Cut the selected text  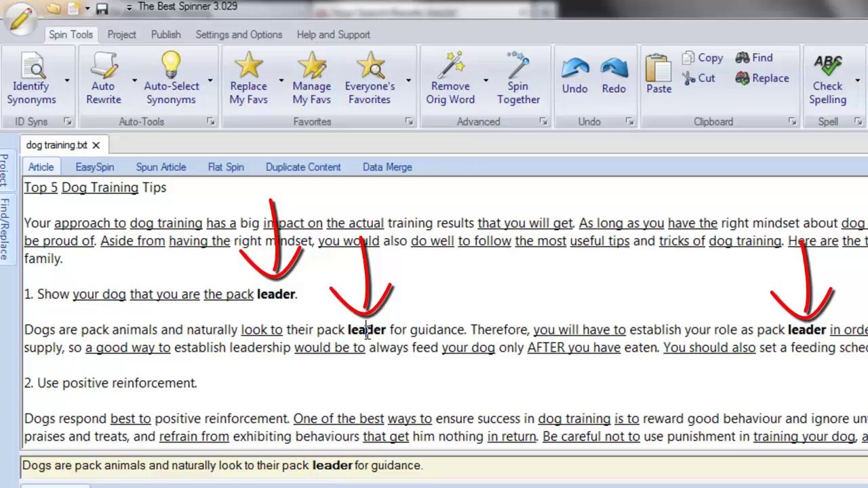[699, 78]
